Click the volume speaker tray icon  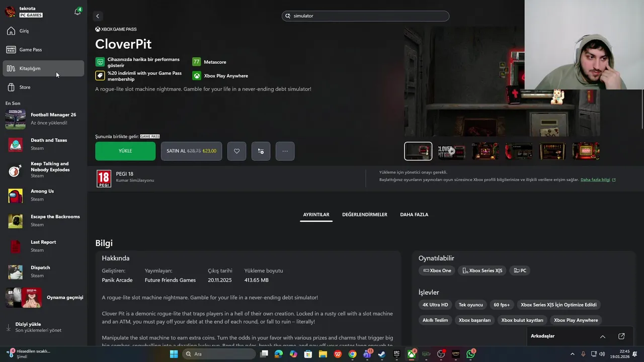602,354
